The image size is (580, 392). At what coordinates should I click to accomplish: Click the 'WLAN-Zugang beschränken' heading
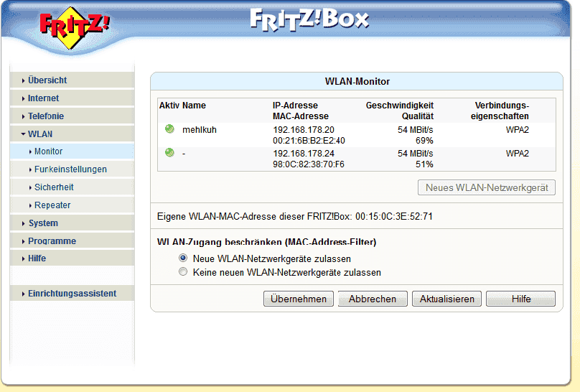pos(267,242)
